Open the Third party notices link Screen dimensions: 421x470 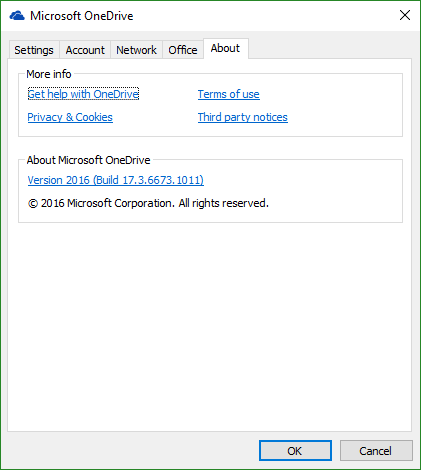(x=243, y=117)
